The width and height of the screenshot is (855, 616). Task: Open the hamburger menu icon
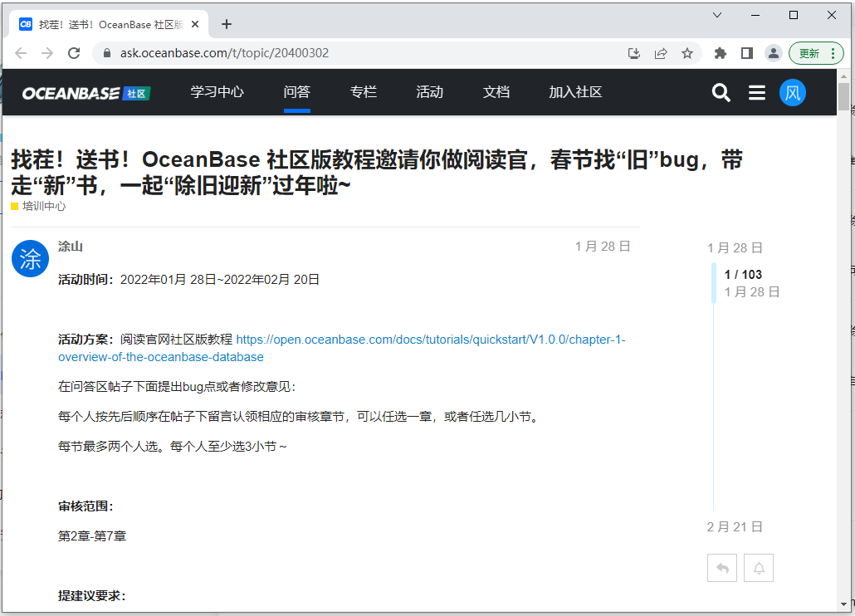[757, 93]
